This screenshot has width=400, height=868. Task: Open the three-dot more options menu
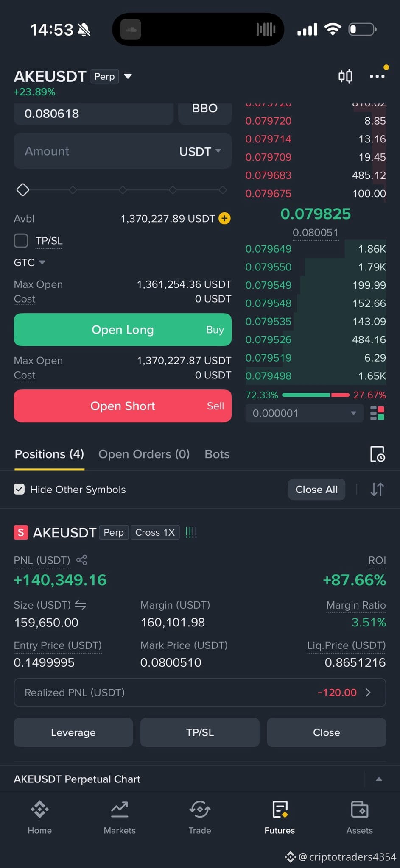[x=377, y=76]
